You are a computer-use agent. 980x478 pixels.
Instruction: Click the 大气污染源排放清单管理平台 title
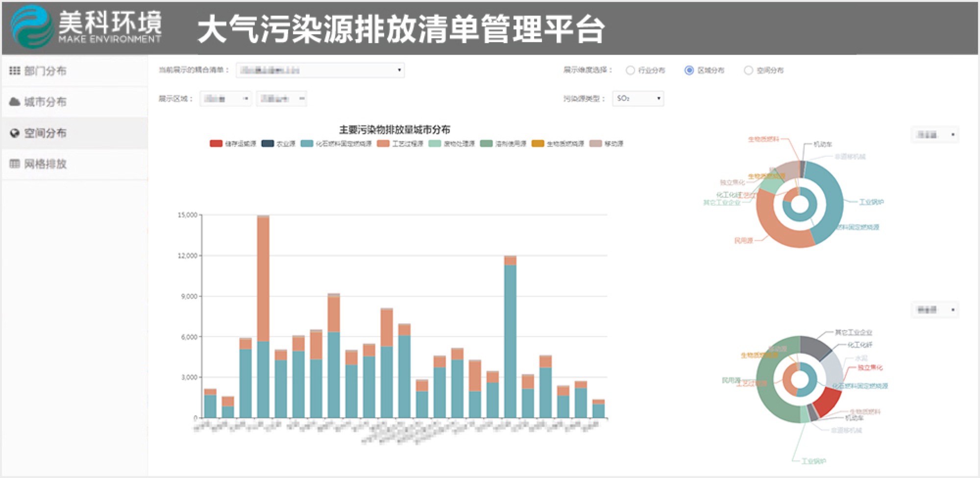coord(401,28)
